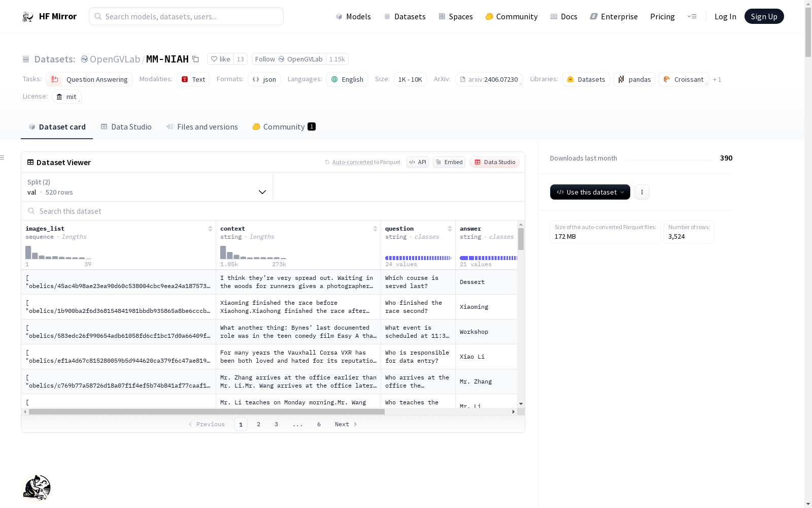Click the question classes distribution bar
Image resolution: width=812 pixels, height=508 pixels.
[x=418, y=258]
